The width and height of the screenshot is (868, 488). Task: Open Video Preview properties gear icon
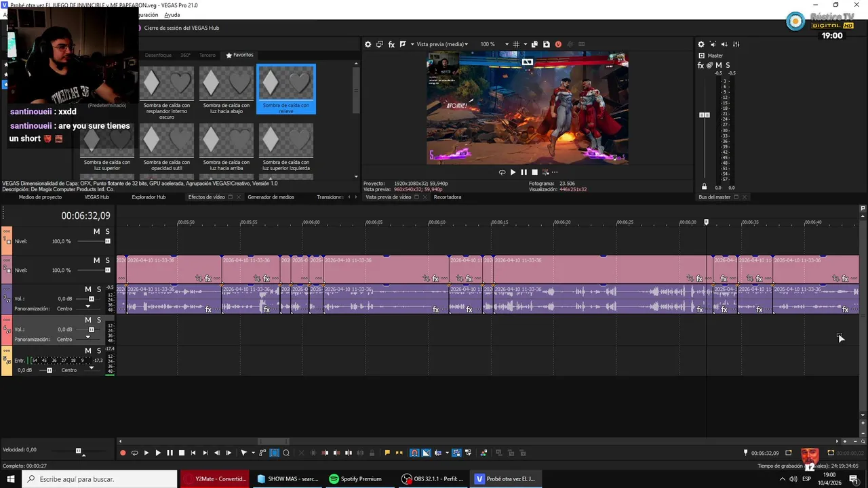tap(368, 44)
